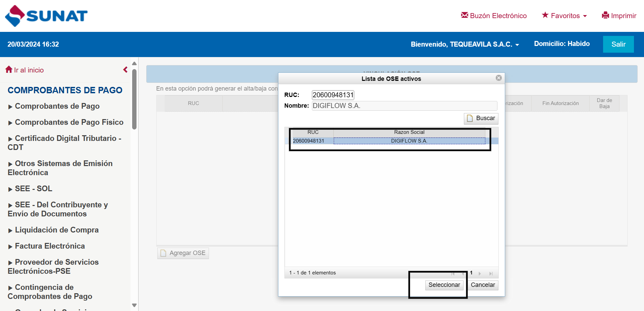The height and width of the screenshot is (311, 644).
Task: Click the Salir logout button
Action: point(618,44)
